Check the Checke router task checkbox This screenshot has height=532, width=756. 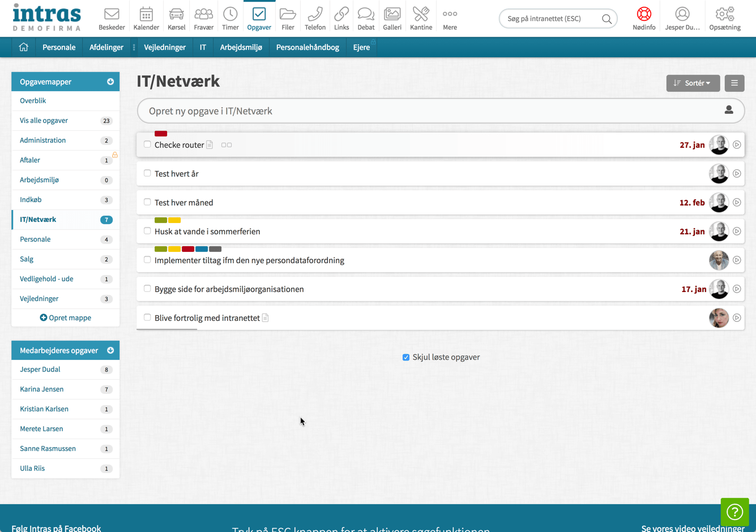click(147, 144)
